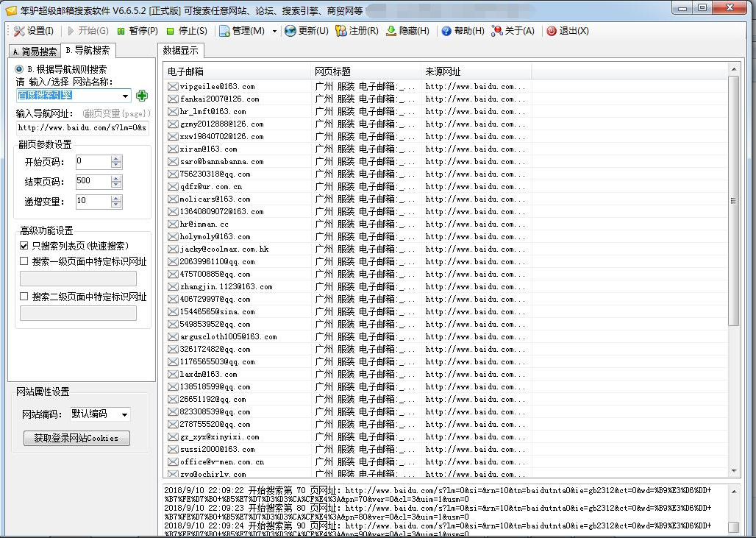
Task: Click the 开始页码 value field
Action: (x=93, y=162)
